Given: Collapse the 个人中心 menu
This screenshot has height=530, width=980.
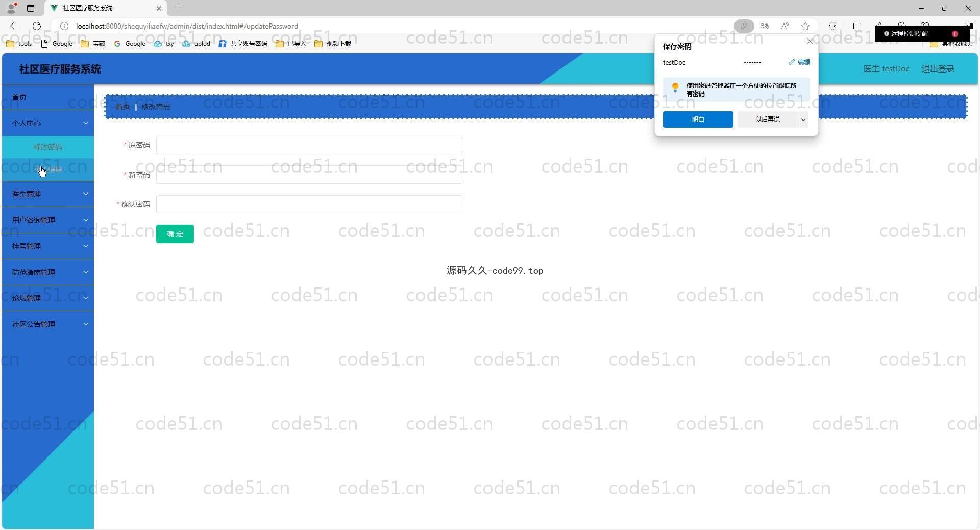Looking at the screenshot, I should (x=48, y=123).
